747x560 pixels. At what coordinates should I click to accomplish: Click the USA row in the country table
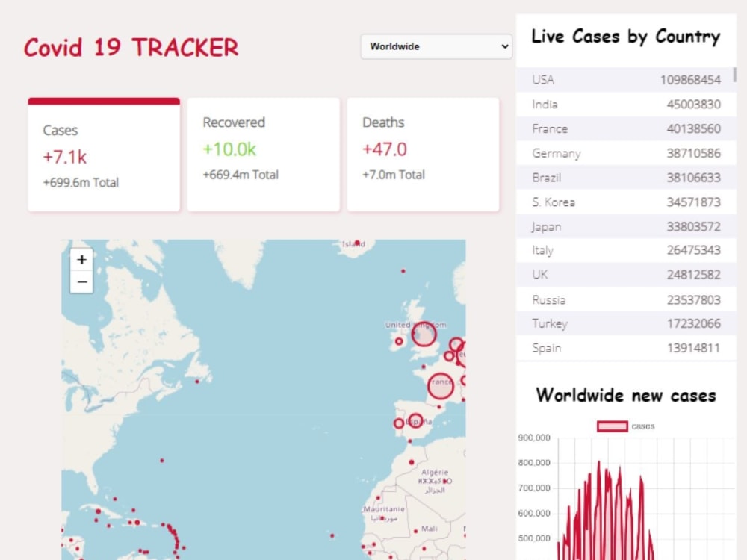(x=626, y=80)
